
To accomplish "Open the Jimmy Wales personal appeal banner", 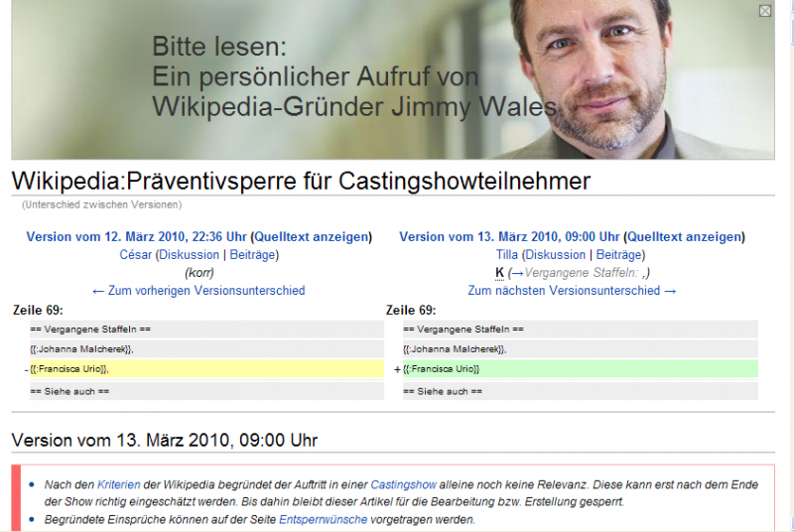I will [393, 79].
